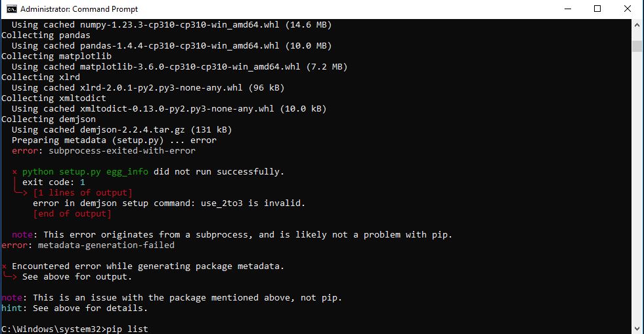Click the 'Collecting demjson' line
Screen dimensions: 644x334
pos(49,119)
